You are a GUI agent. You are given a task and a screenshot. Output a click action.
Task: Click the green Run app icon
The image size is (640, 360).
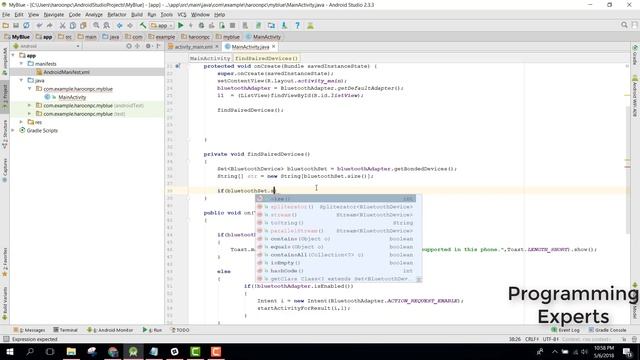point(181,25)
